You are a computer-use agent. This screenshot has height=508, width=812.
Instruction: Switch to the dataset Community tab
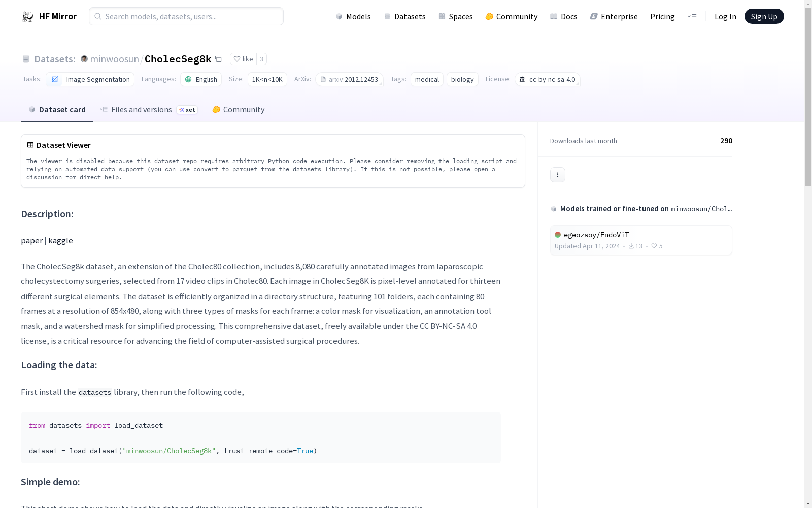coord(238,110)
